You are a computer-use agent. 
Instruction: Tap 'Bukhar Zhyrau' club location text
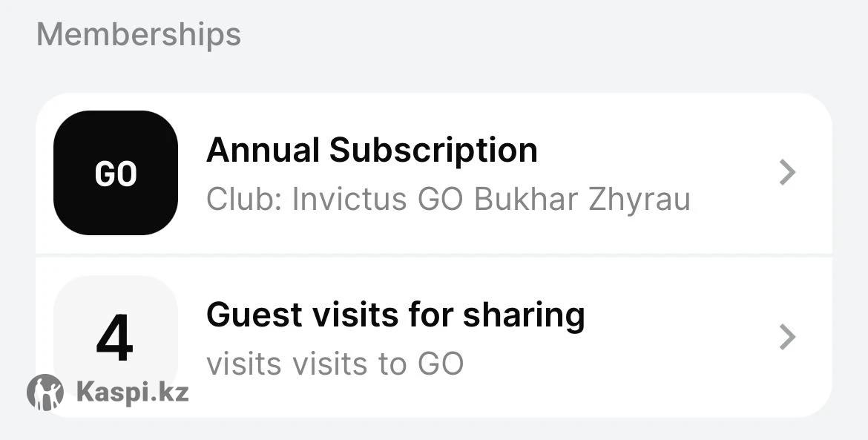(x=582, y=199)
